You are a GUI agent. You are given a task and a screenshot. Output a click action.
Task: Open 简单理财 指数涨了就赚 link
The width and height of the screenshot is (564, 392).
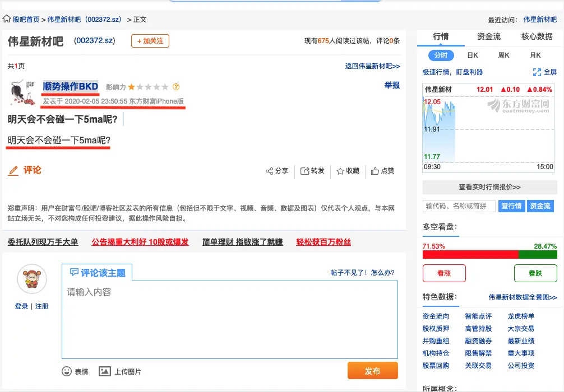(242, 242)
